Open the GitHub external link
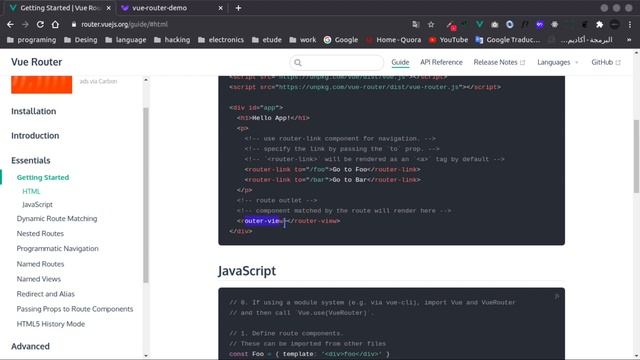 (x=606, y=62)
